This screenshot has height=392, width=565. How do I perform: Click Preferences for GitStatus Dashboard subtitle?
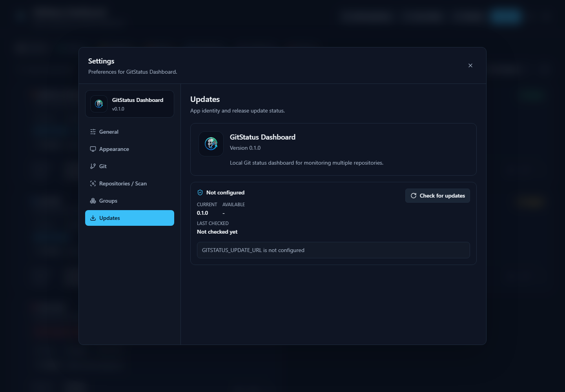point(133,72)
